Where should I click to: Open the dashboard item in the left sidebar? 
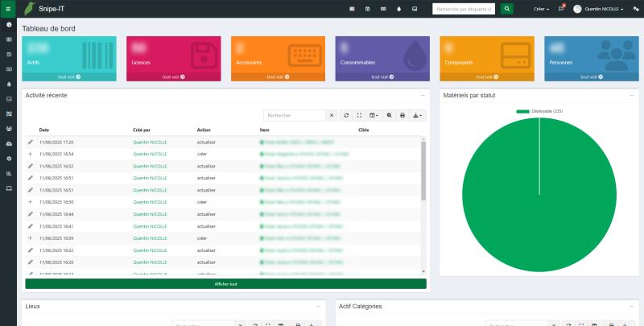(x=9, y=25)
